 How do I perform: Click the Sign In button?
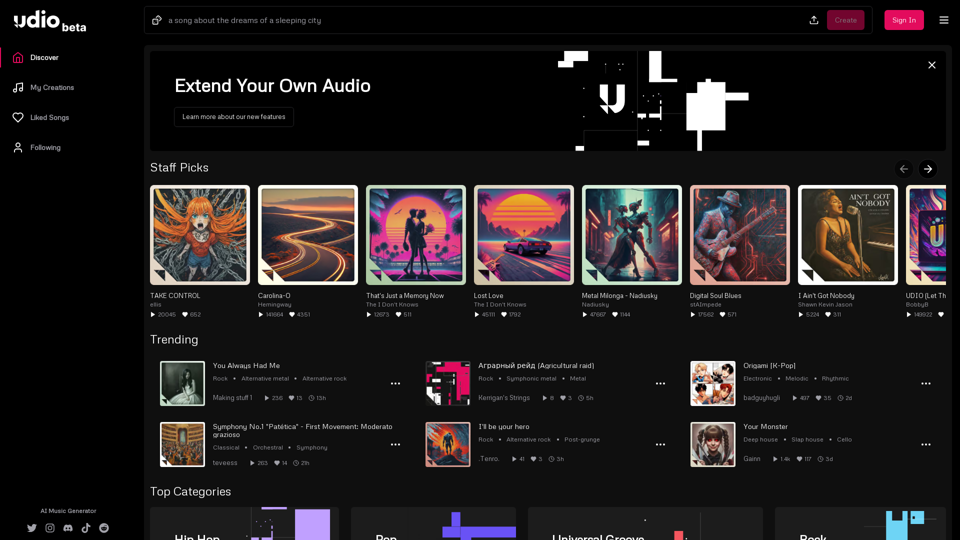[904, 20]
